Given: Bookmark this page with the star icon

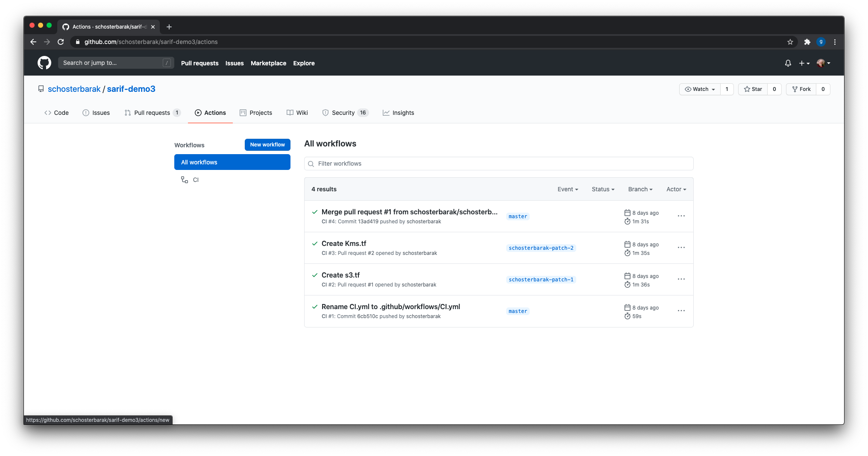Looking at the screenshot, I should tap(790, 42).
